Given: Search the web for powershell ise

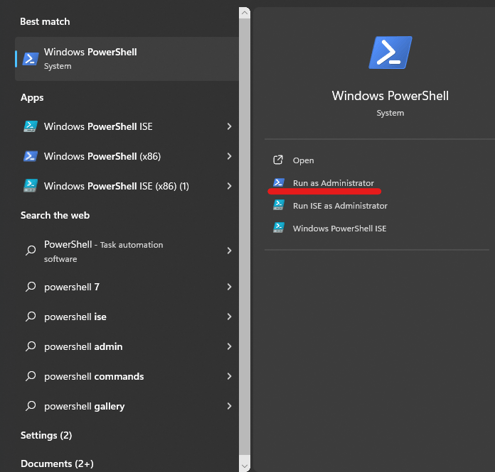Looking at the screenshot, I should click(127, 316).
